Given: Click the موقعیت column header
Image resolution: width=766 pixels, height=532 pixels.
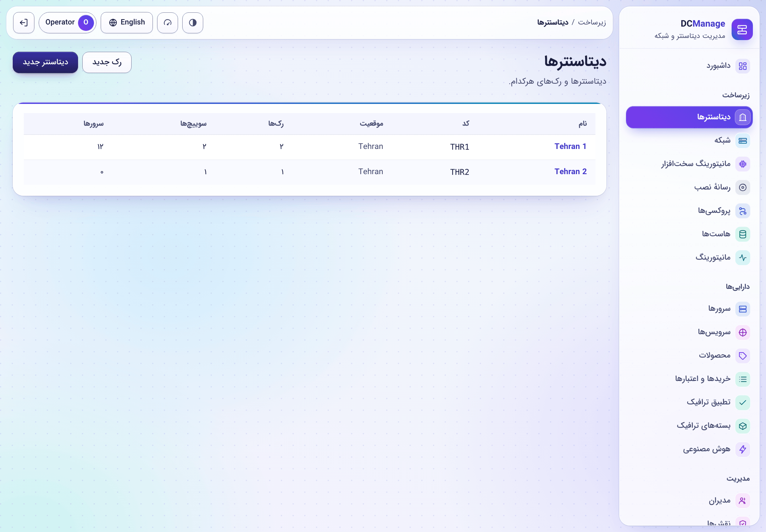Looking at the screenshot, I should pyautogui.click(x=371, y=123).
